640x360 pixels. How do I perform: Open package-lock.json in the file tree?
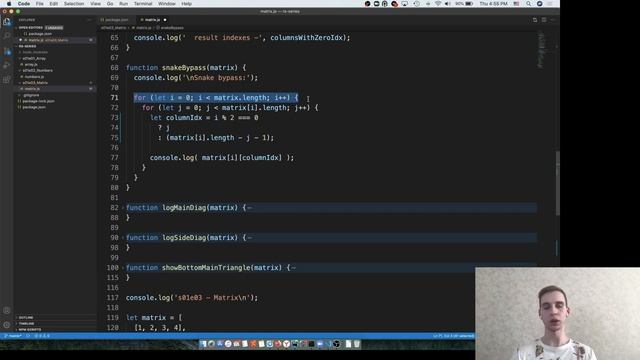[x=38, y=101]
